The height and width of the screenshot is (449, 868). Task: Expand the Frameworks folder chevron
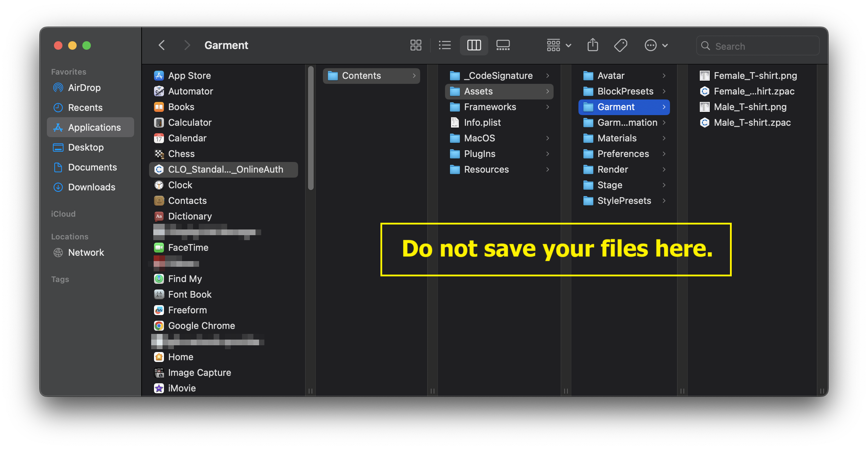(x=548, y=107)
